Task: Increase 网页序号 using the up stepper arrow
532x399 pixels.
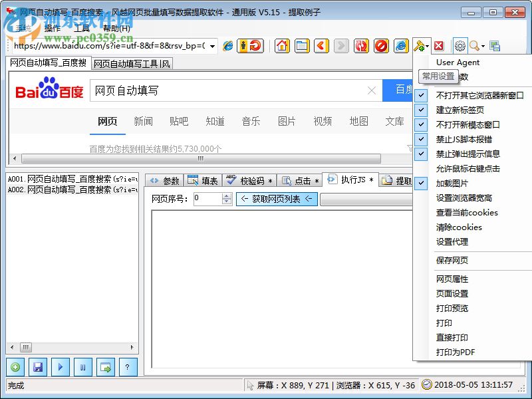Action: 226,195
